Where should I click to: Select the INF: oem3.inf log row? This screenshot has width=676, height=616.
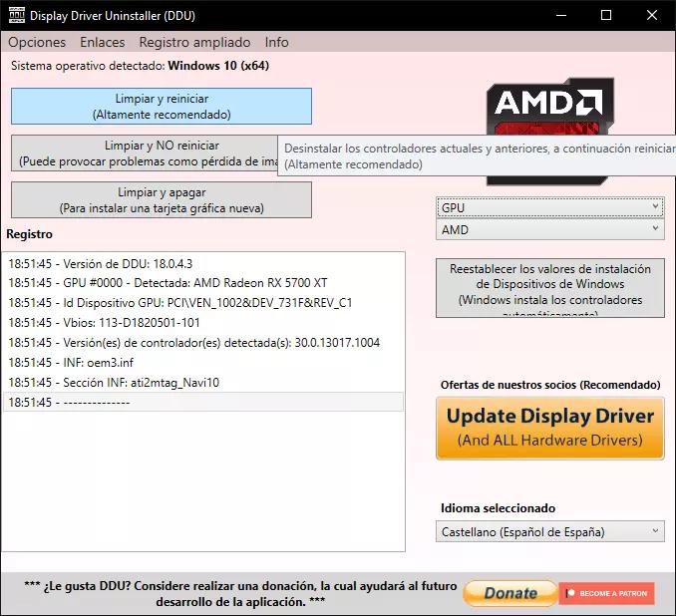point(203,363)
